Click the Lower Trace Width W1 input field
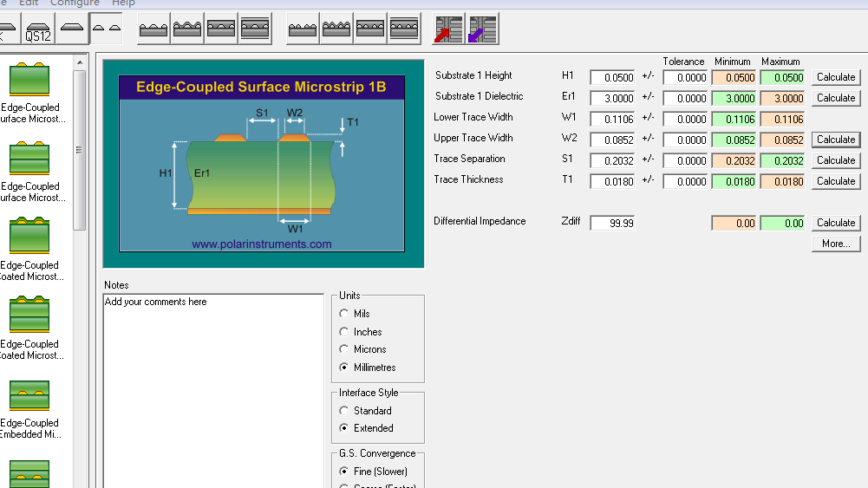 pos(612,119)
